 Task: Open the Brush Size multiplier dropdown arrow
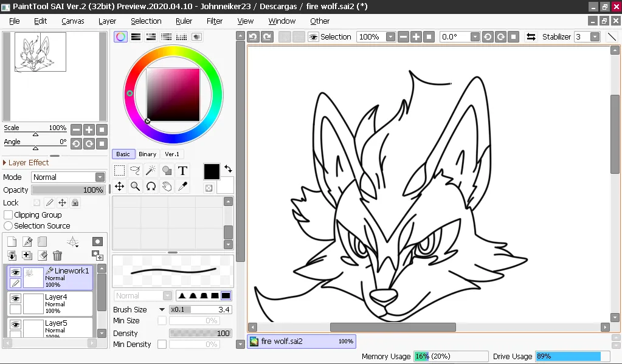tap(162, 309)
